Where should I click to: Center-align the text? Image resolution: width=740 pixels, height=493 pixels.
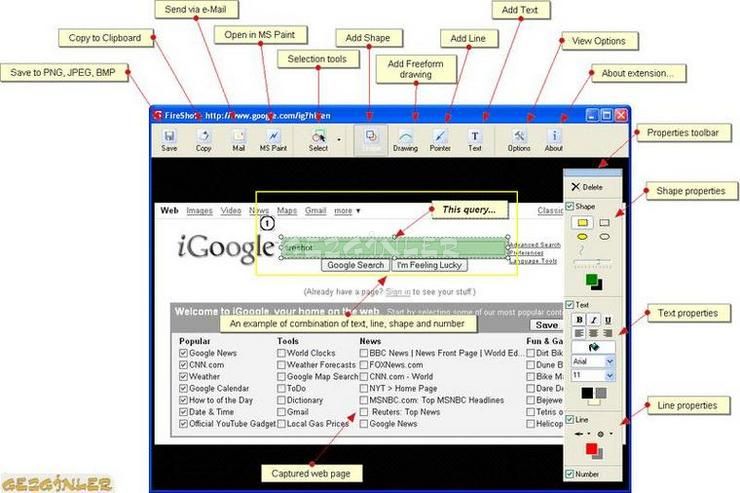pyautogui.click(x=594, y=333)
